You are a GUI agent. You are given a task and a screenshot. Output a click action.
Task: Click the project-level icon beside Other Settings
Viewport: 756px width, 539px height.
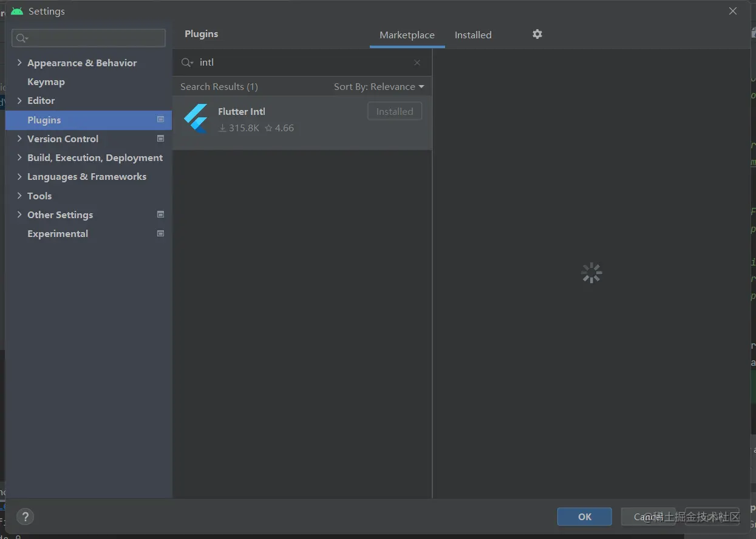tap(161, 215)
